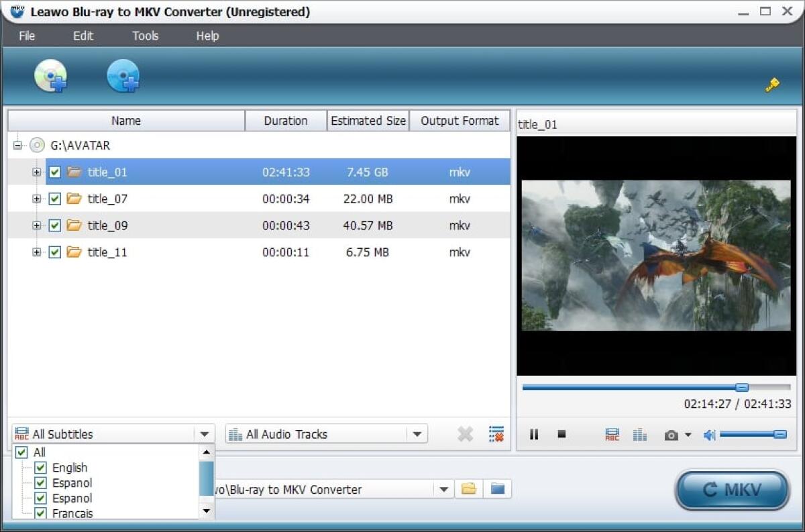Click the MKV convert button
This screenshot has height=532, width=805.
(x=732, y=490)
